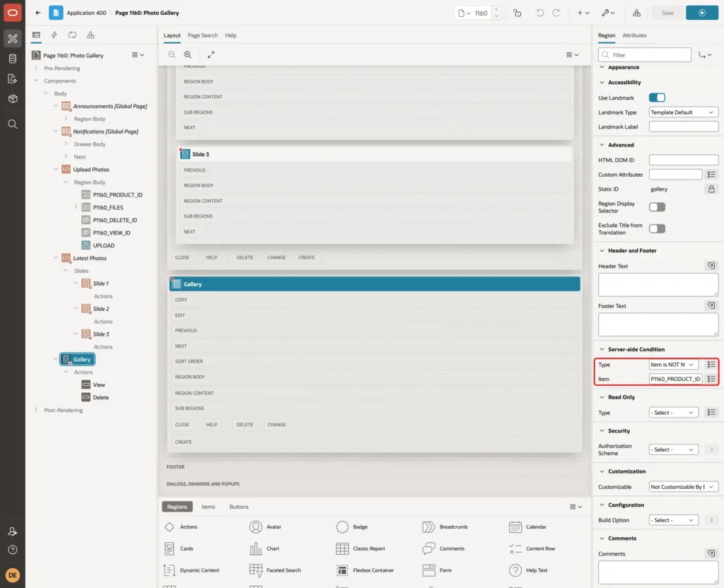The image size is (724, 588).
Task: Switch to the Page Search tab
Action: [202, 35]
